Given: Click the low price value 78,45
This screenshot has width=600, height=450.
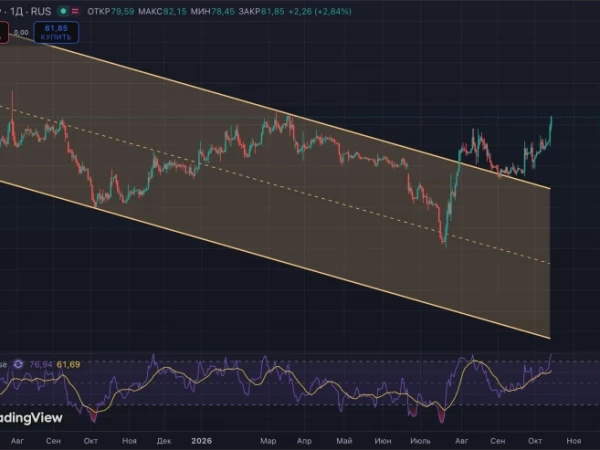Looking at the screenshot, I should coord(223,11).
